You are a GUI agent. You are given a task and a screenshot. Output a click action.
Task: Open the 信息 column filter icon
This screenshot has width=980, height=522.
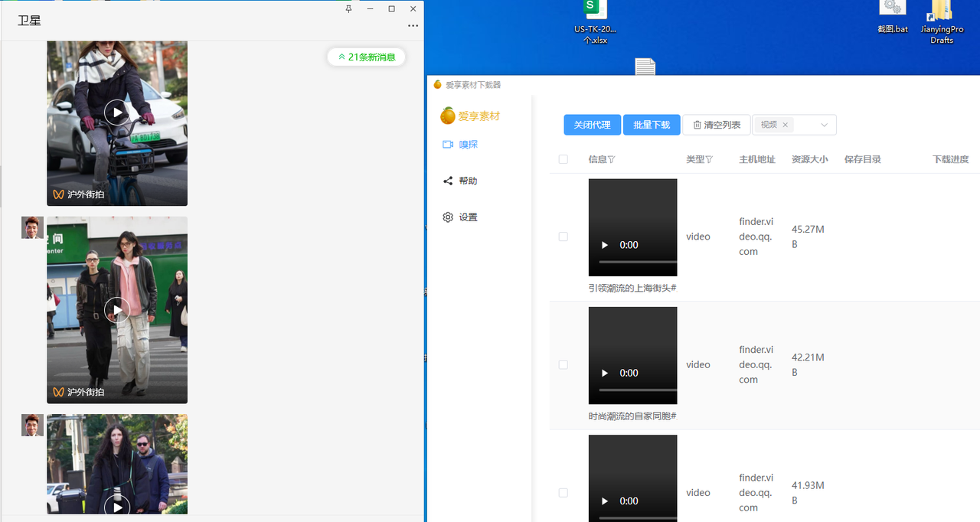coord(612,159)
